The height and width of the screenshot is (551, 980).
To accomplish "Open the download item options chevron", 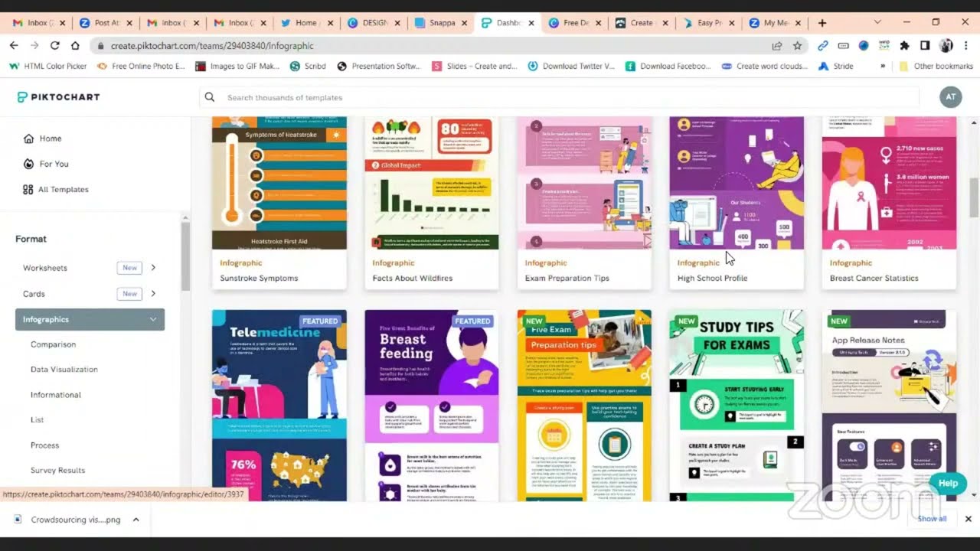I will click(136, 520).
